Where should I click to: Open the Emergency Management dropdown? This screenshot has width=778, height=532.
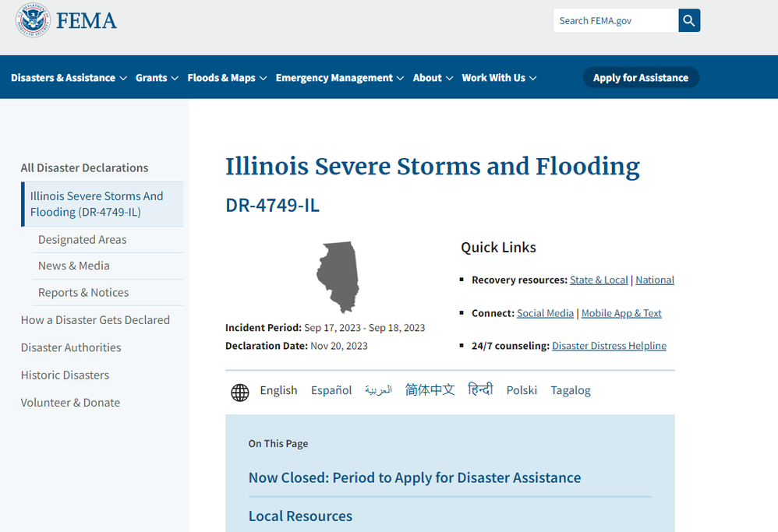(340, 78)
